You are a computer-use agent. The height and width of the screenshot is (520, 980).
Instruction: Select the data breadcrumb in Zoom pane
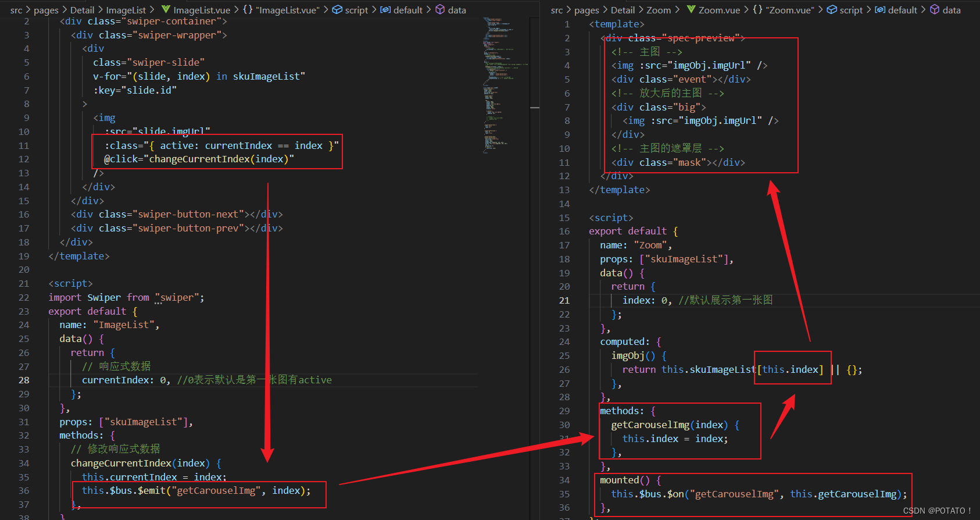pyautogui.click(x=945, y=10)
